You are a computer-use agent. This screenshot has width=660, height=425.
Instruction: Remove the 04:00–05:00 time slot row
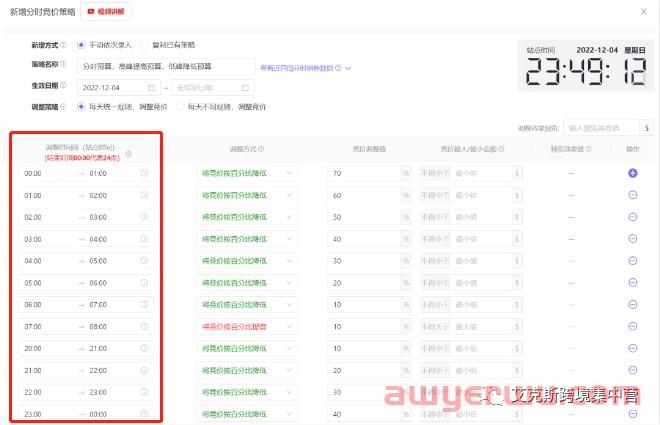pyautogui.click(x=632, y=260)
